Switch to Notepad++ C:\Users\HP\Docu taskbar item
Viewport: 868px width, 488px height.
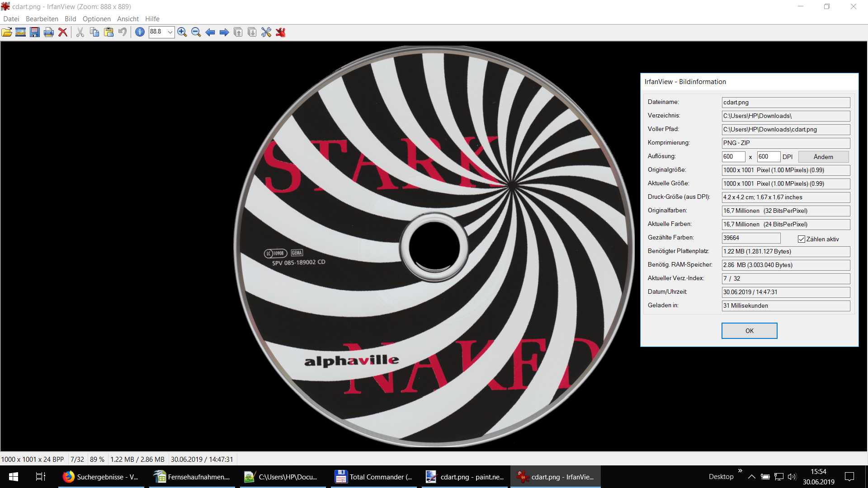(283, 477)
